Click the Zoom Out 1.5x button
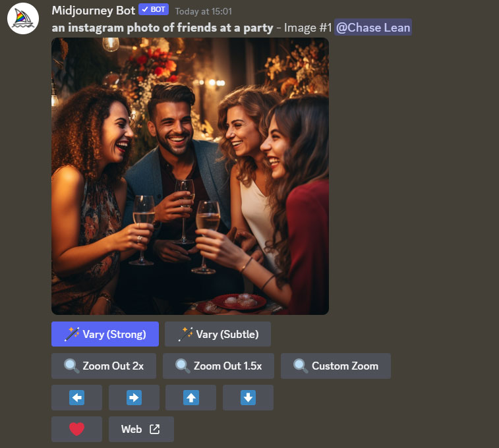This screenshot has height=448, width=499. click(218, 366)
